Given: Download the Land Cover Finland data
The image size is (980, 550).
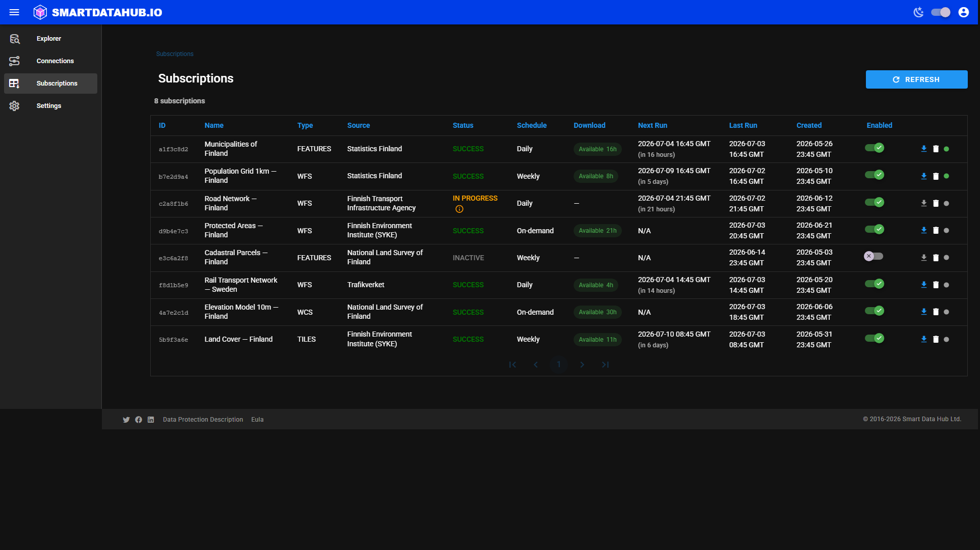Looking at the screenshot, I should [x=924, y=339].
